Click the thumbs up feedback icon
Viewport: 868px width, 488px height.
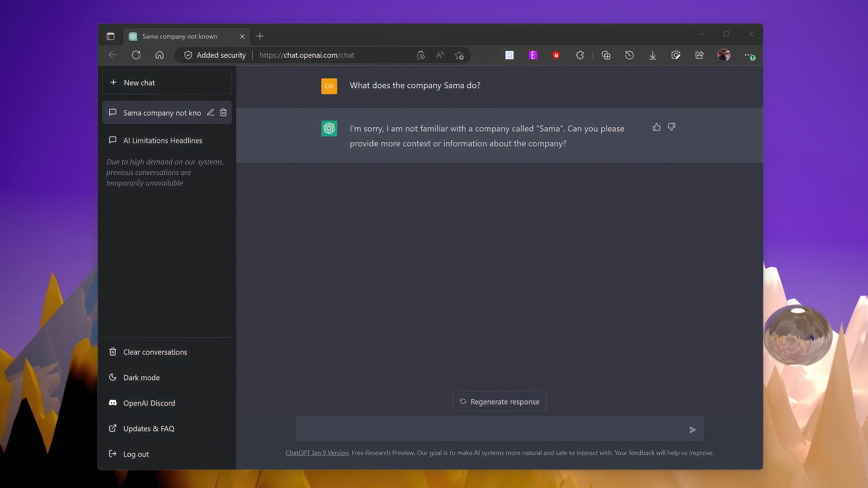point(656,127)
